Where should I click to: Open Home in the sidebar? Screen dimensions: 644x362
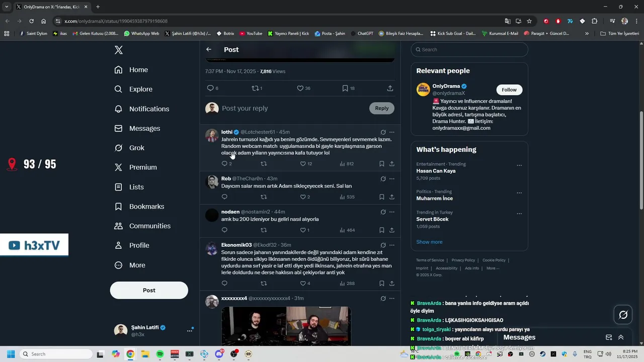(x=131, y=70)
